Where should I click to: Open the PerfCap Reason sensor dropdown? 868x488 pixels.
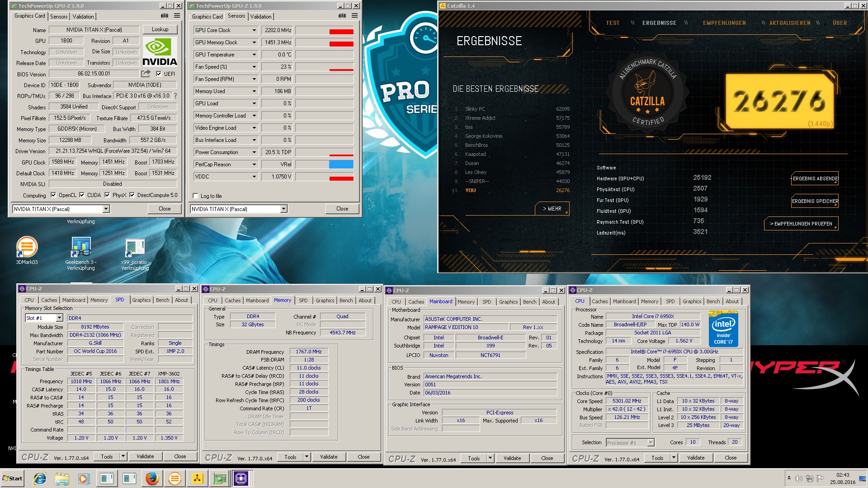click(254, 164)
